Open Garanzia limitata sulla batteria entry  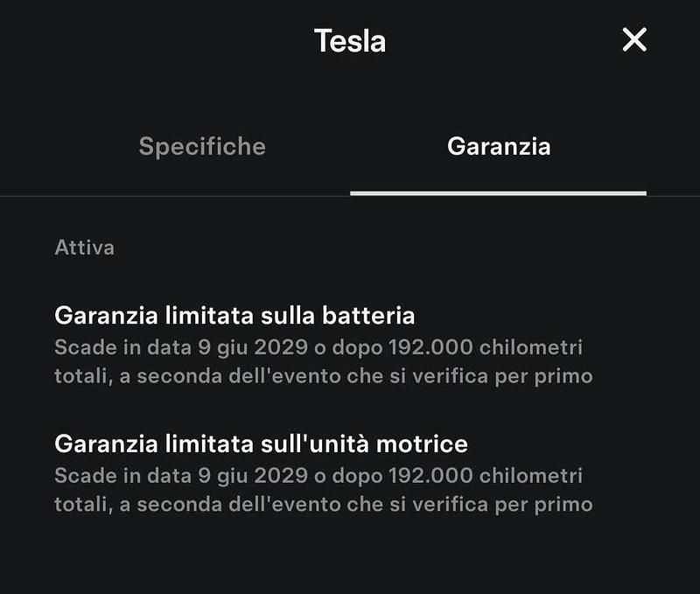[x=234, y=315]
